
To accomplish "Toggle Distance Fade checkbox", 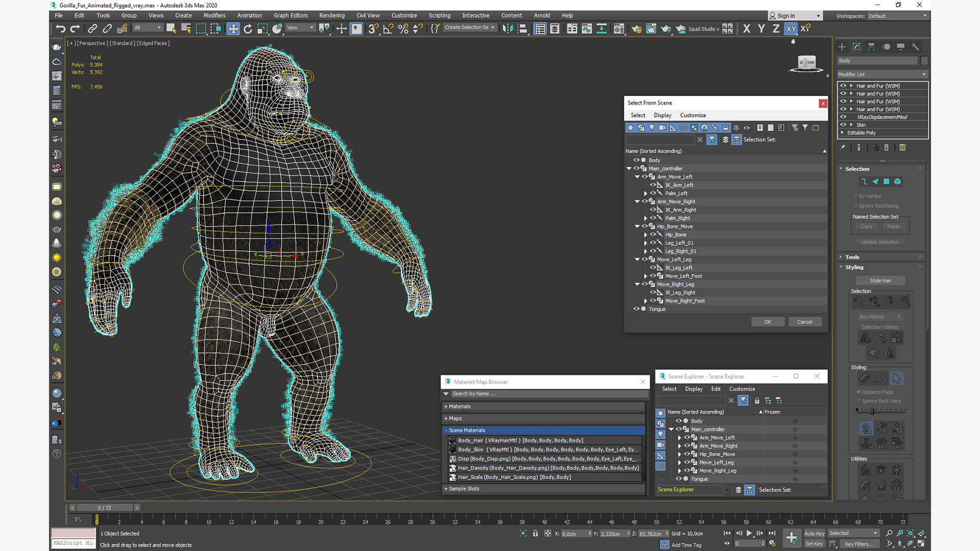I will pos(859,392).
